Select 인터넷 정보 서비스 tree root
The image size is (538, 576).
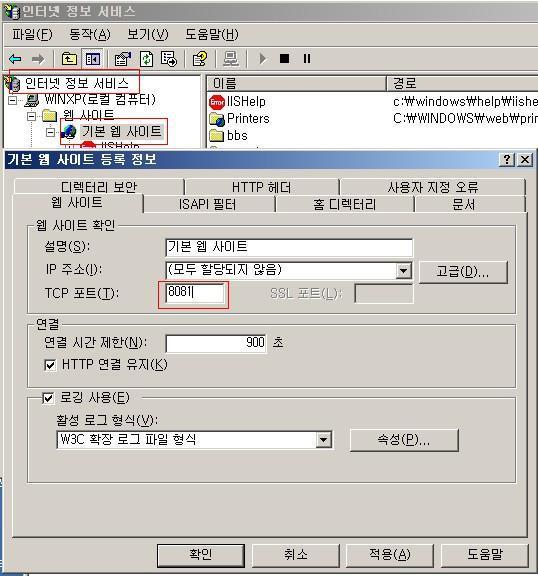76,84
